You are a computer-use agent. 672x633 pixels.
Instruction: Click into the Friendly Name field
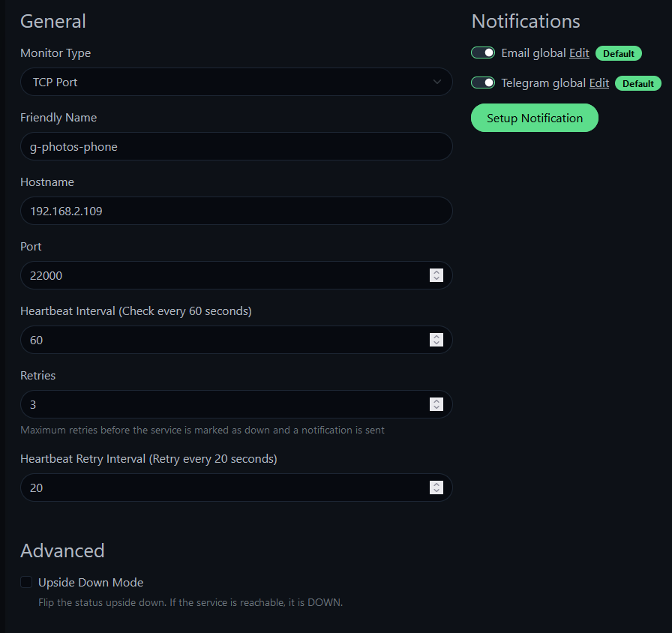click(x=236, y=146)
